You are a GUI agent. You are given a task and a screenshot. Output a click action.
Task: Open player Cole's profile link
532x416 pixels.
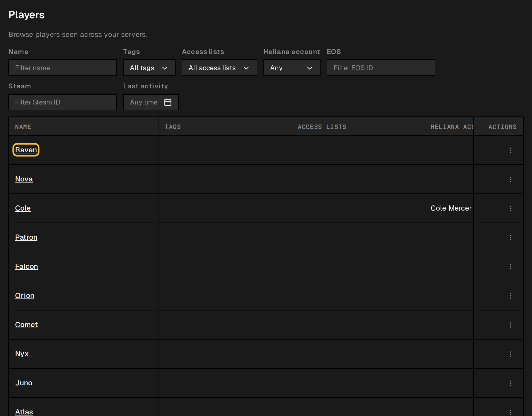[x=23, y=208]
